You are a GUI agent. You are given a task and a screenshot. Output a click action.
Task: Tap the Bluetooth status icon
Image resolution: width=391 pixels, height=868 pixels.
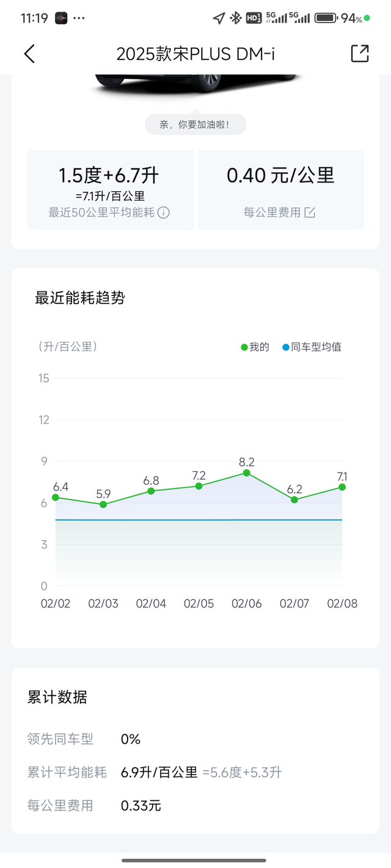[235, 18]
